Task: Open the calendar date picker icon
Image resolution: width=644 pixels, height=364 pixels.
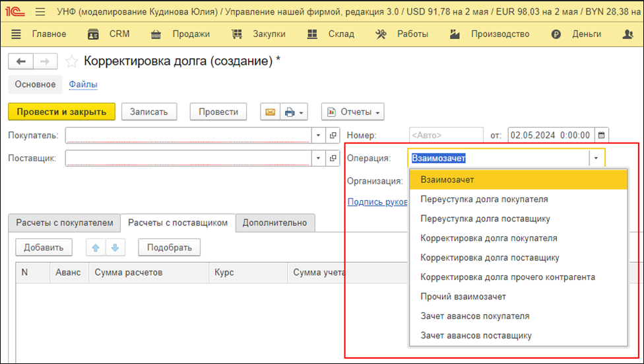Action: pyautogui.click(x=601, y=135)
